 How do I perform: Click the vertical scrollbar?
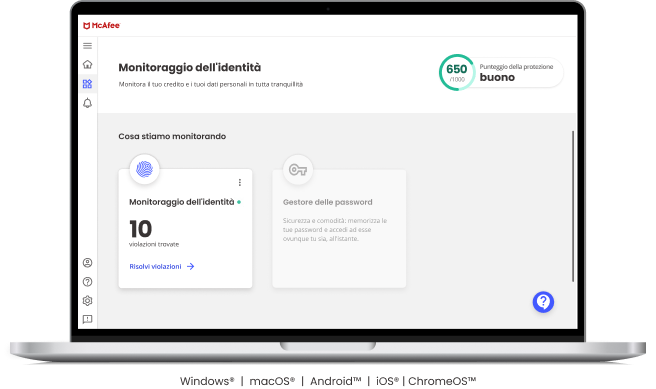point(573,206)
